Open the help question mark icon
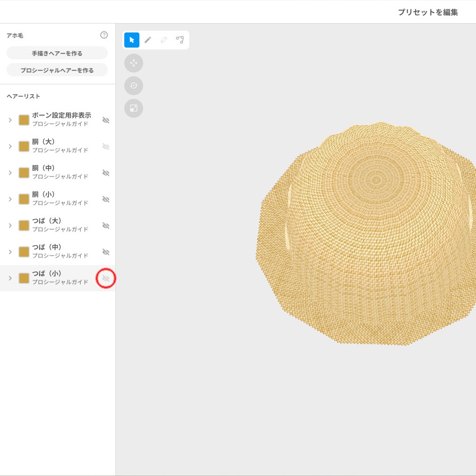 (x=104, y=35)
